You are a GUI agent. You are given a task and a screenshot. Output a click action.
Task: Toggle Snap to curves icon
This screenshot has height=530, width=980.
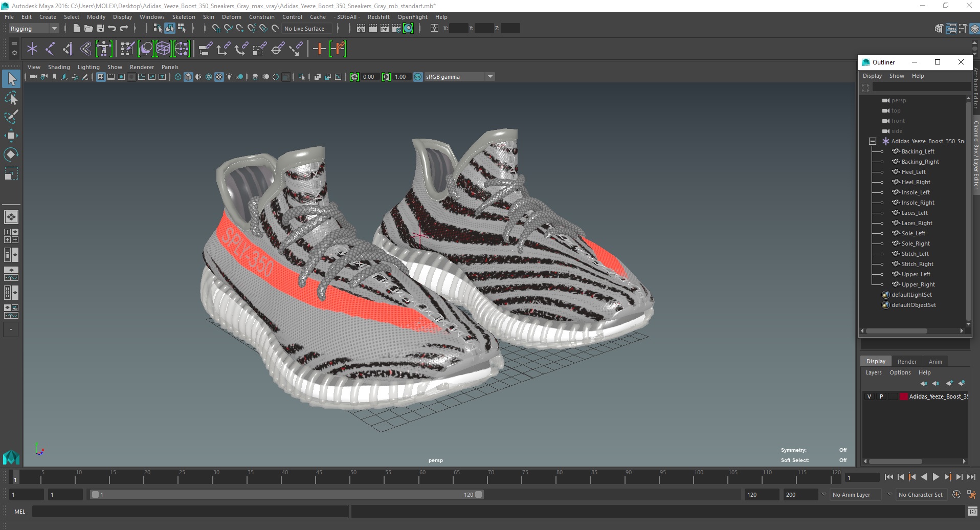(x=228, y=29)
